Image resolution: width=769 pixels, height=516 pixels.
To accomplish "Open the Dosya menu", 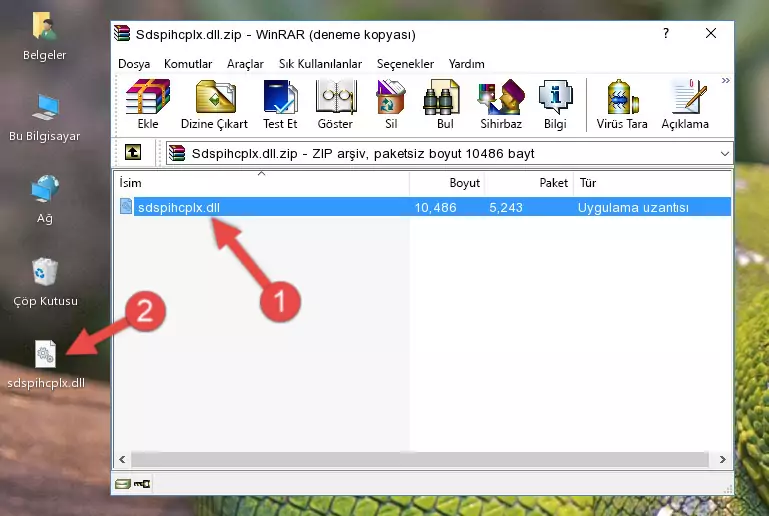I will pyautogui.click(x=134, y=64).
